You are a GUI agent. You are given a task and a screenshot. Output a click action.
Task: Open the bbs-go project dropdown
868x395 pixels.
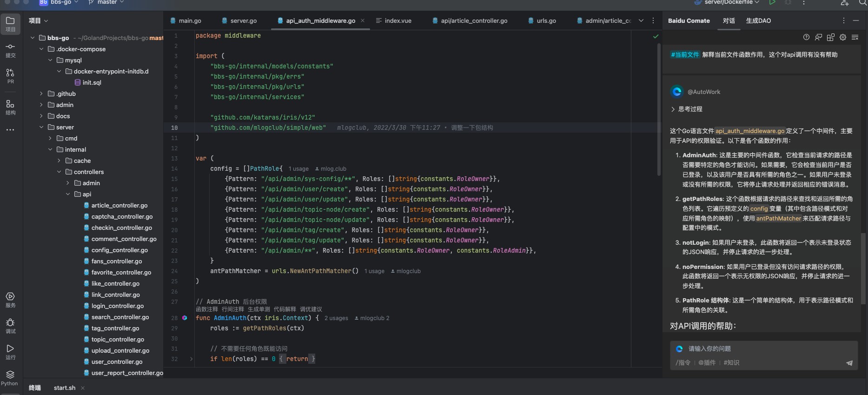click(59, 2)
